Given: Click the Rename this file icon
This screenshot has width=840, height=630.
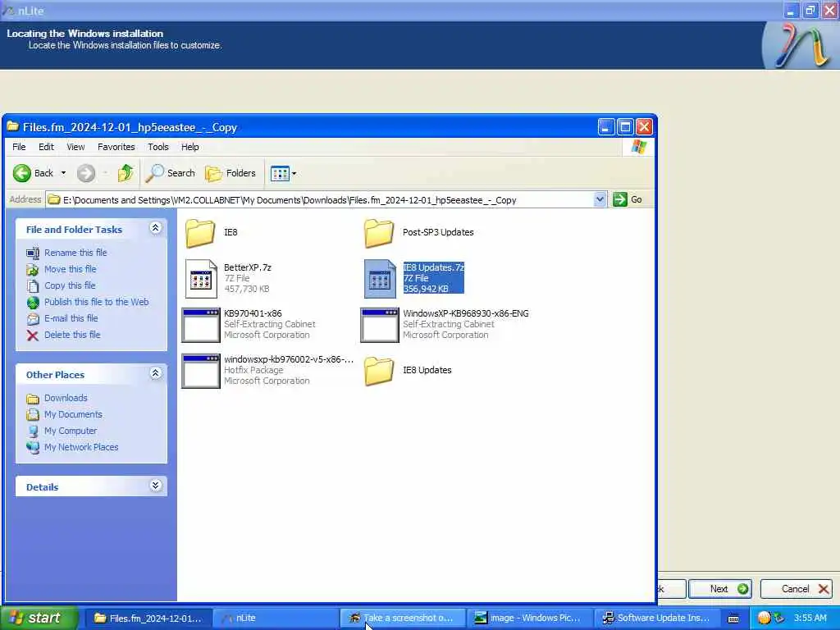Looking at the screenshot, I should pyautogui.click(x=33, y=253).
